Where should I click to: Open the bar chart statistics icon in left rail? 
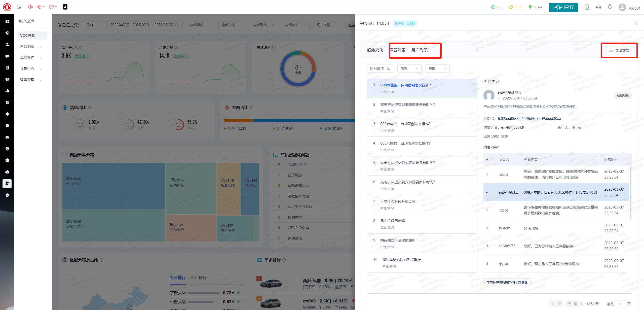(7, 91)
